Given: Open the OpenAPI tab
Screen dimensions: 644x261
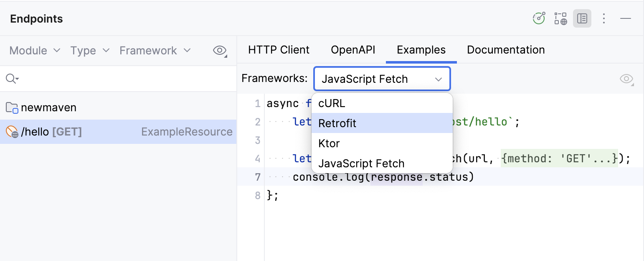Looking at the screenshot, I should [x=353, y=49].
